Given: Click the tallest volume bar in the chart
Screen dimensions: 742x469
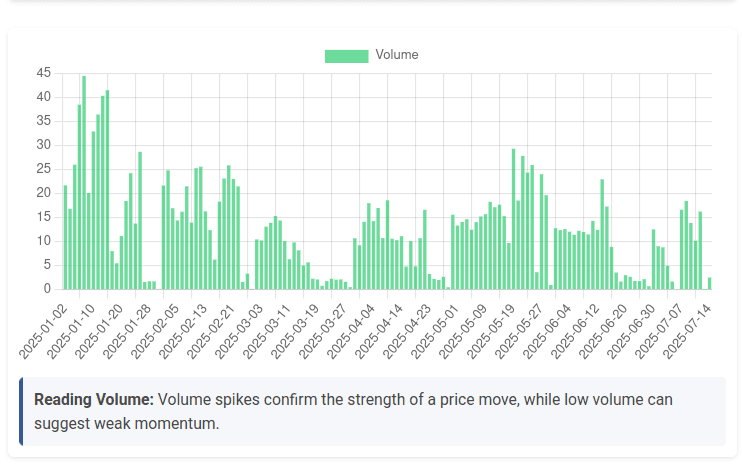Looking at the screenshot, I should [84, 182].
